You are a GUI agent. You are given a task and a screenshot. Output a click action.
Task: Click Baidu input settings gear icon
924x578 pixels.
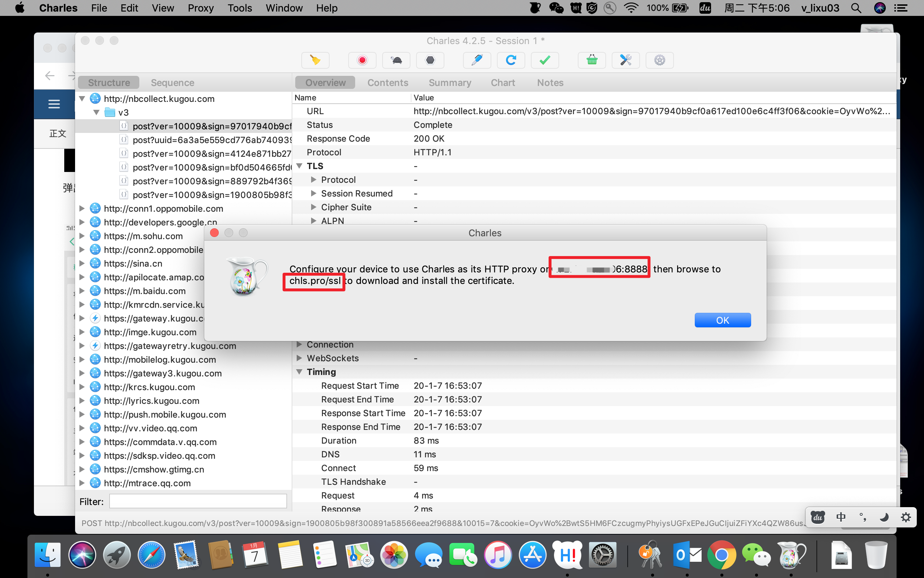(x=906, y=517)
